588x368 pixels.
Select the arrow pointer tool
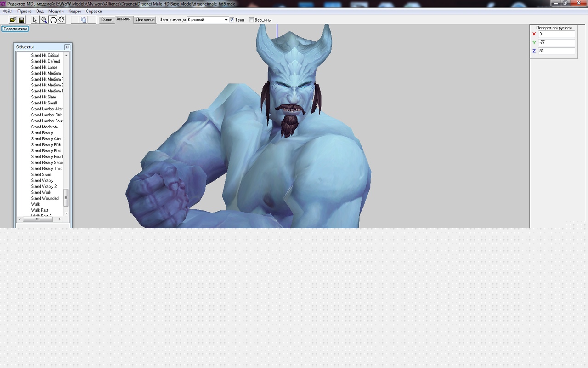[35, 20]
